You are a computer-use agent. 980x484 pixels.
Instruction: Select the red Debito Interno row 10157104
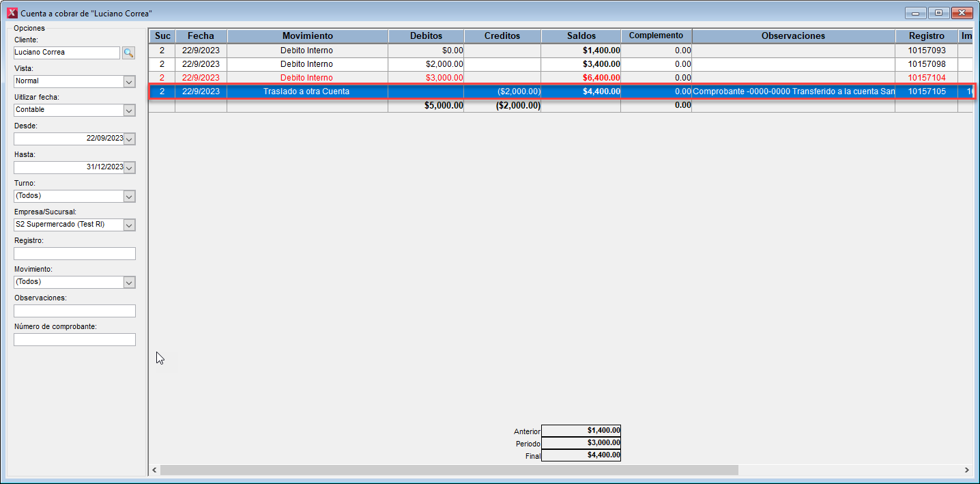pyautogui.click(x=306, y=78)
